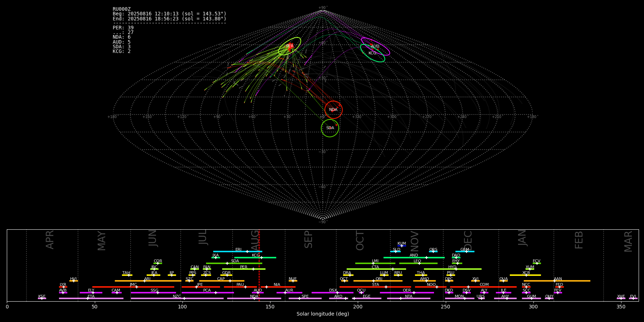Click the +270 longitude label on sky map
The width and height of the screenshot is (644, 322).
click(x=427, y=117)
